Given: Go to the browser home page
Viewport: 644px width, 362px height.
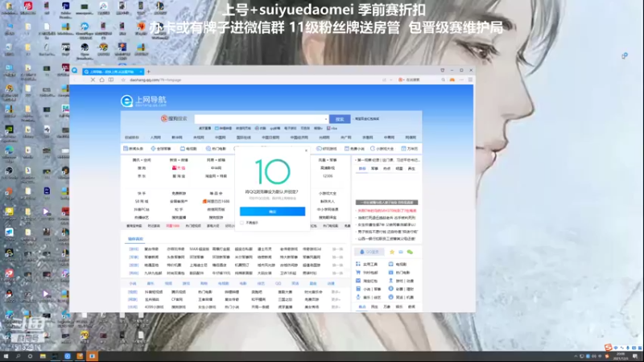Looking at the screenshot, I should click(x=102, y=80).
